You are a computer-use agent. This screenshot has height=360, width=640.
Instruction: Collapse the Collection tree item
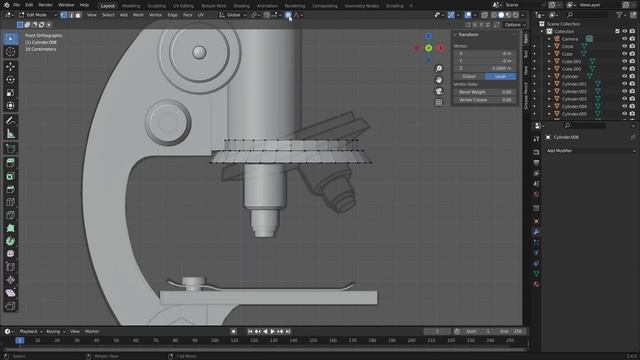coord(542,31)
